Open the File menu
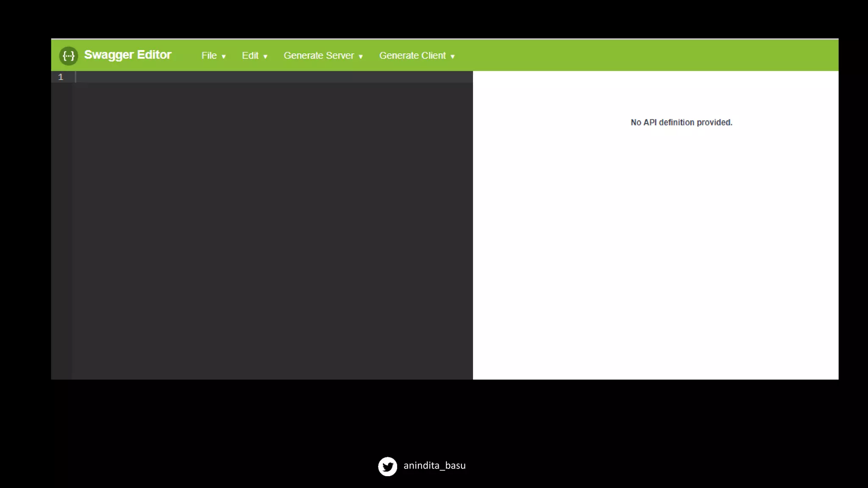Viewport: 868px width, 488px height. pos(209,56)
